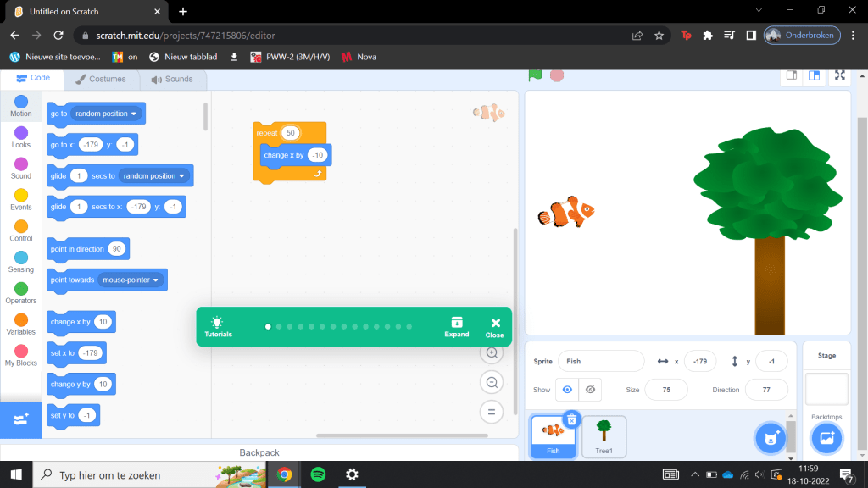Image resolution: width=868 pixels, height=488 pixels.
Task: Click the green flag to run project
Action: coord(535,75)
